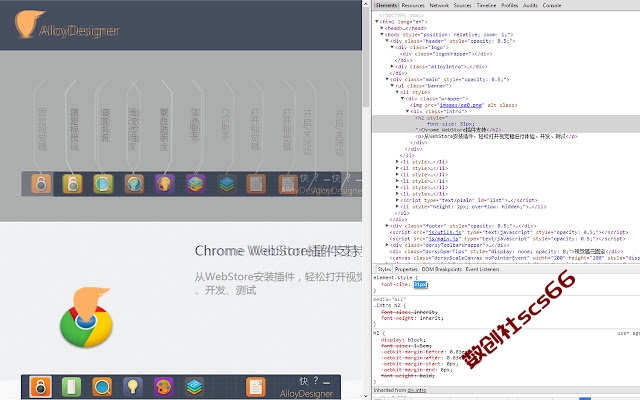The width and height of the screenshot is (640, 400).
Task: Select the p element row below the h2
Action: point(496,136)
